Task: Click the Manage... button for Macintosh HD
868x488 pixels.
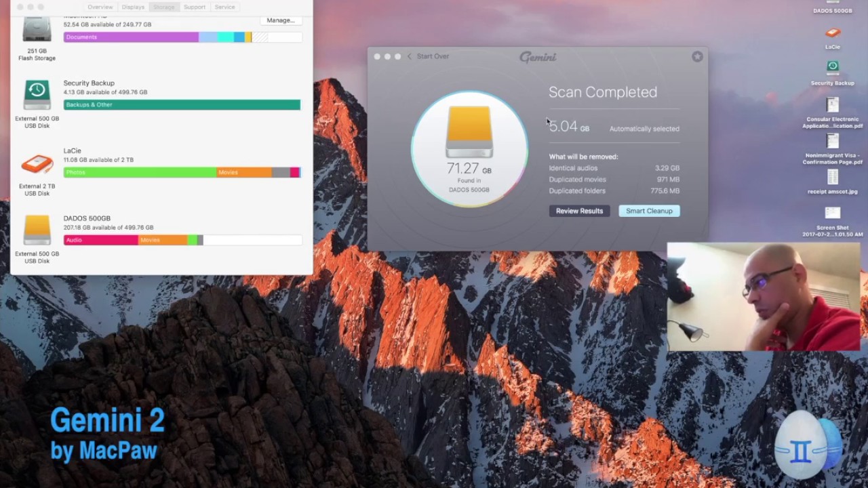Action: point(281,20)
